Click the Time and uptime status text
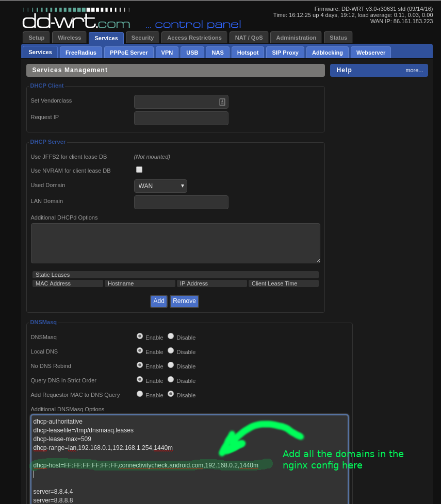 click(x=353, y=15)
